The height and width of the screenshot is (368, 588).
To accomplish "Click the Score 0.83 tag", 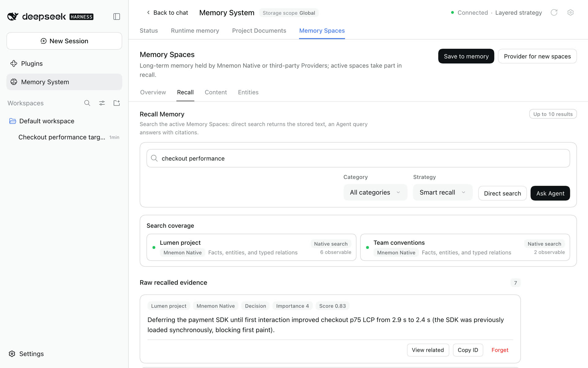I will [x=332, y=306].
